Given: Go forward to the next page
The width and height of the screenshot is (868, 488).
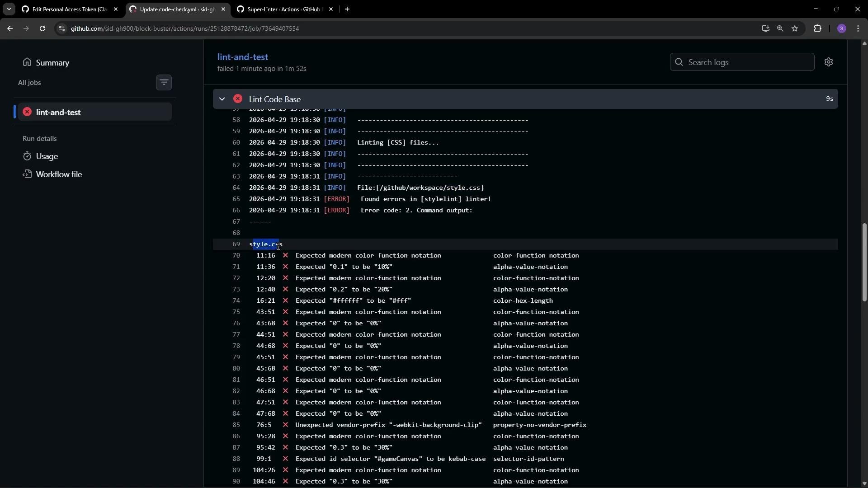Looking at the screenshot, I should [x=26, y=28].
